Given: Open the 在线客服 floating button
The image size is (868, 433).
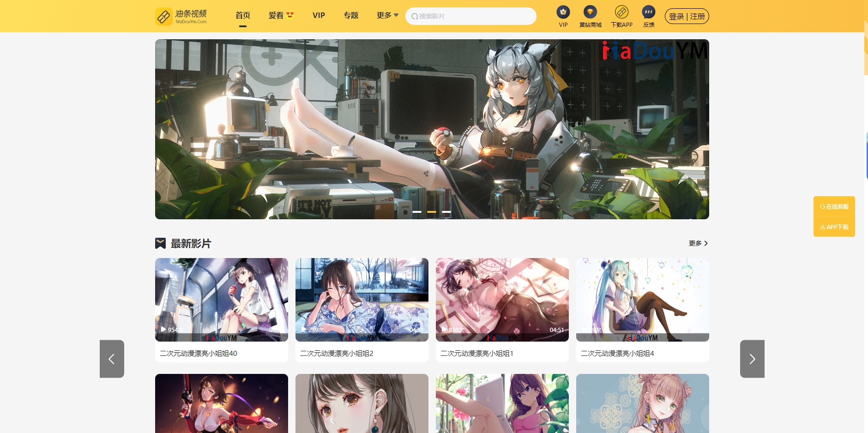Looking at the screenshot, I should (834, 206).
